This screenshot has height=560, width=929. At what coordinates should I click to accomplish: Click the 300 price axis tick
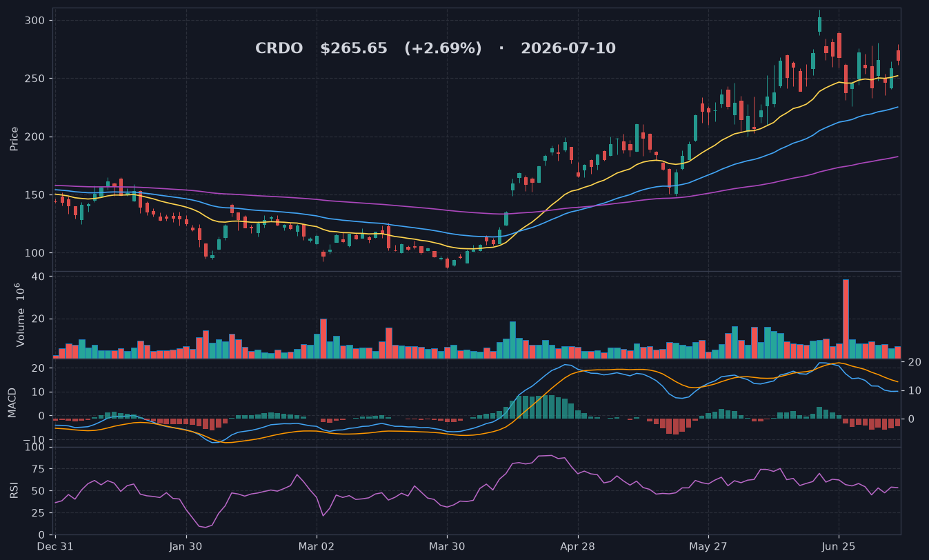pyautogui.click(x=36, y=21)
